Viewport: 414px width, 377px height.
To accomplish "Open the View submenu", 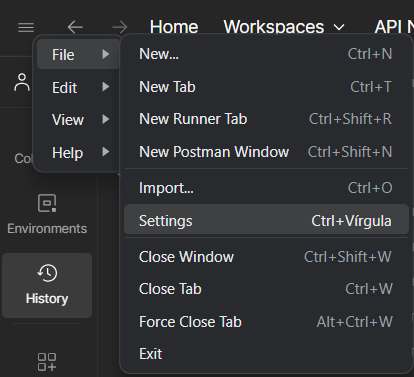I will (x=78, y=119).
